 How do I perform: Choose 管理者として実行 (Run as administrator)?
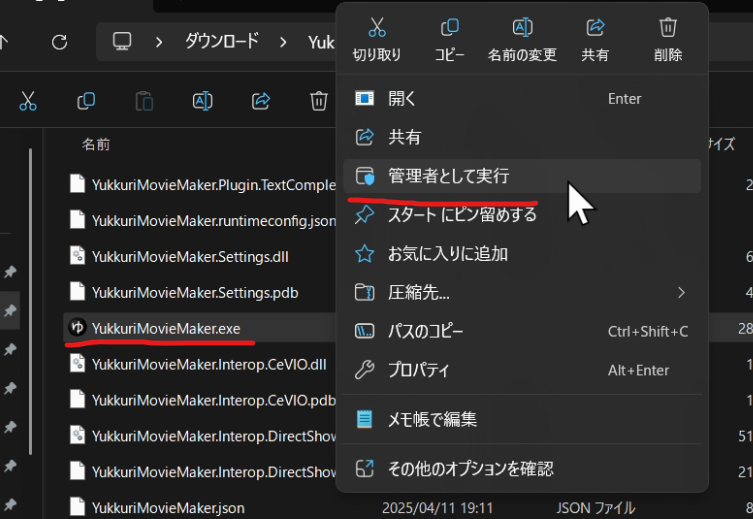tap(522, 176)
